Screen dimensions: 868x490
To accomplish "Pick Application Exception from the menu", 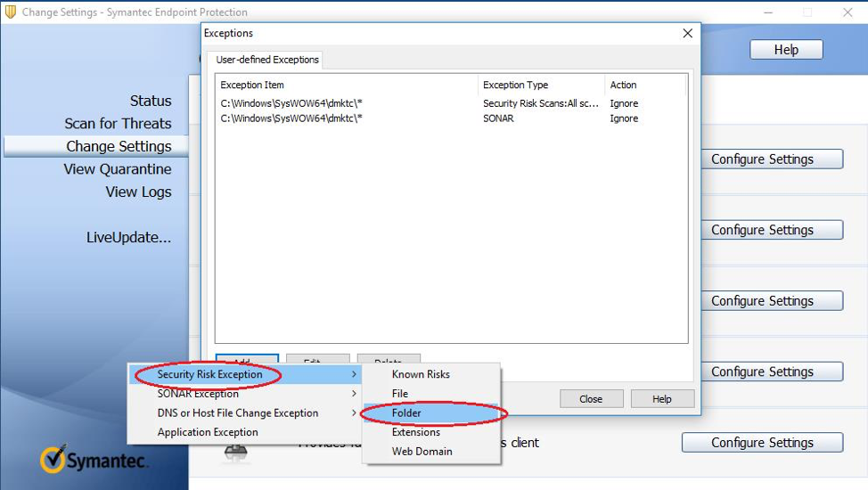I will tap(245, 432).
